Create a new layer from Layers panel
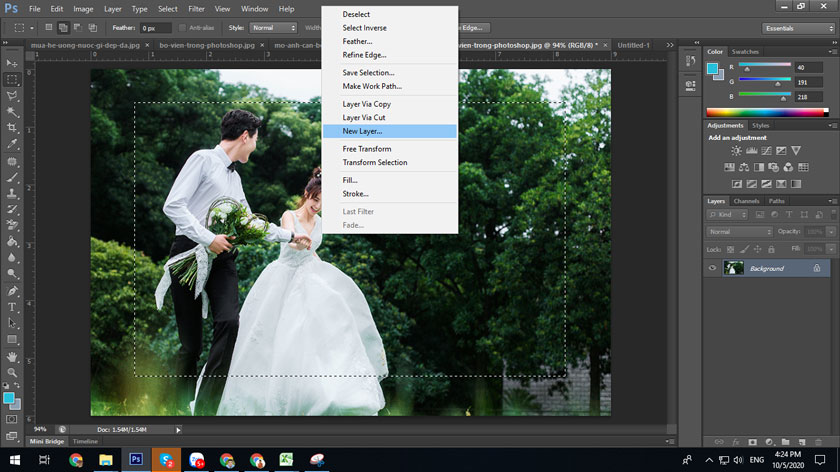The height and width of the screenshot is (472, 840). click(802, 442)
